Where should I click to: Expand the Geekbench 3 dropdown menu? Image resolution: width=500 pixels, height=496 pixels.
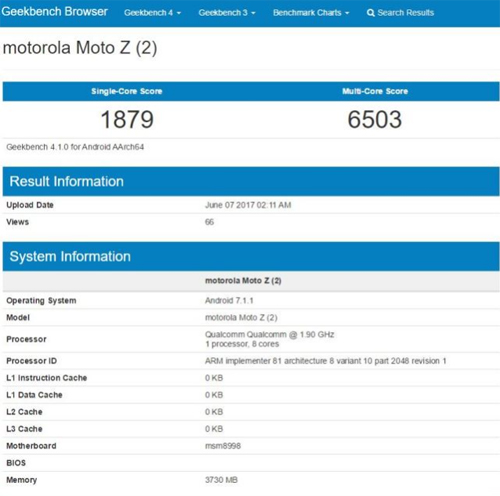point(227,13)
